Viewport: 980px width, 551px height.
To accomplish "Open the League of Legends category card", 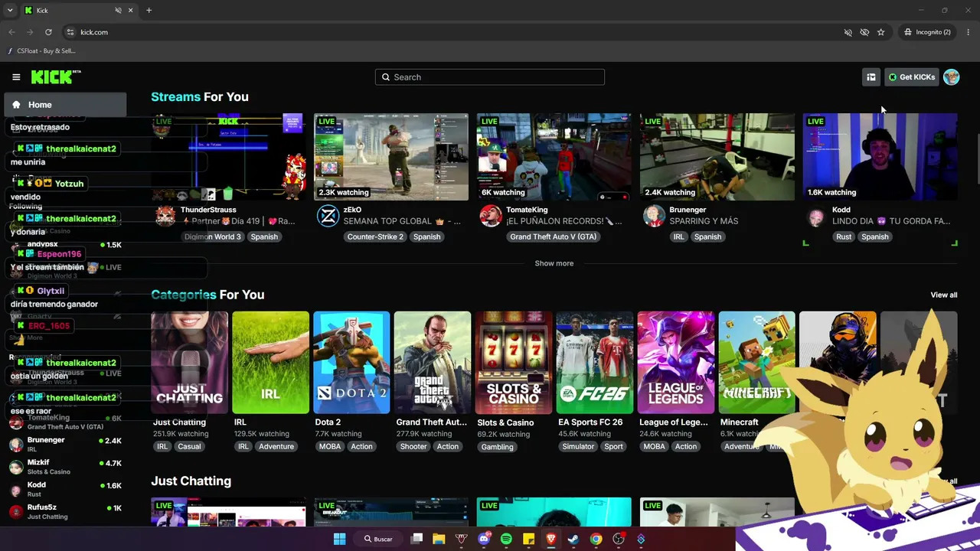I will point(676,362).
